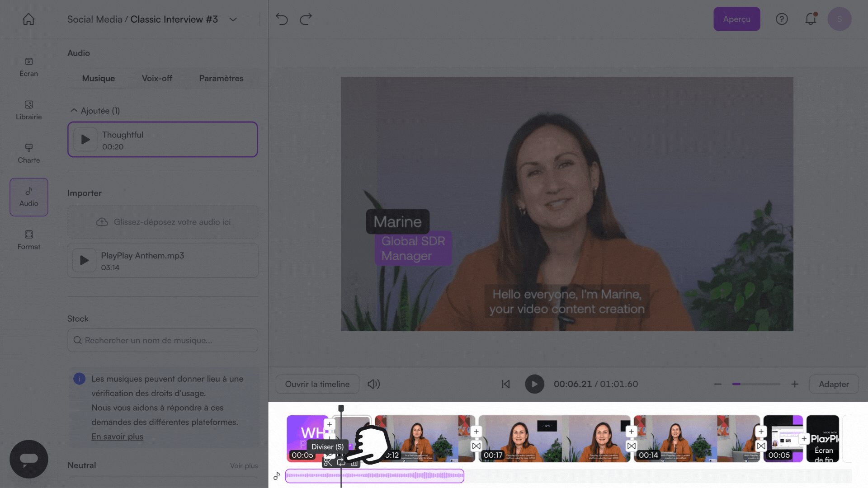Click the loop icon in clip toolbar
Viewport: 868px width, 488px height.
click(341, 463)
